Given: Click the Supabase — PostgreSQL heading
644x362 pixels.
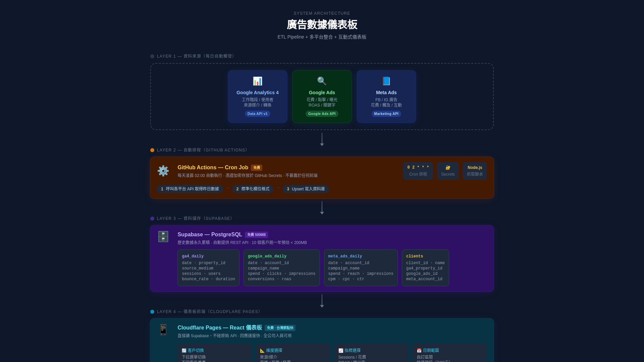Looking at the screenshot, I should pos(210,235).
